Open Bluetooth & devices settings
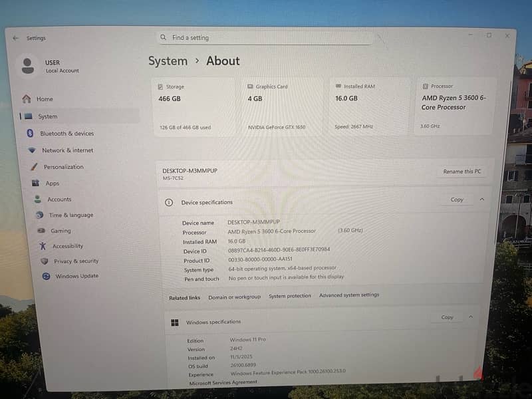The width and height of the screenshot is (532, 399). (67, 134)
